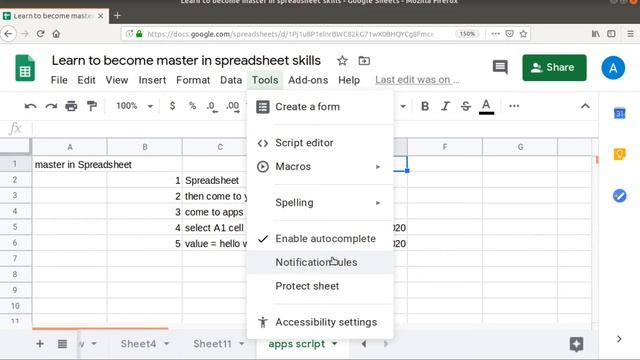Open Accessibility settings
This screenshot has height=360, width=640.
[x=320, y=322]
